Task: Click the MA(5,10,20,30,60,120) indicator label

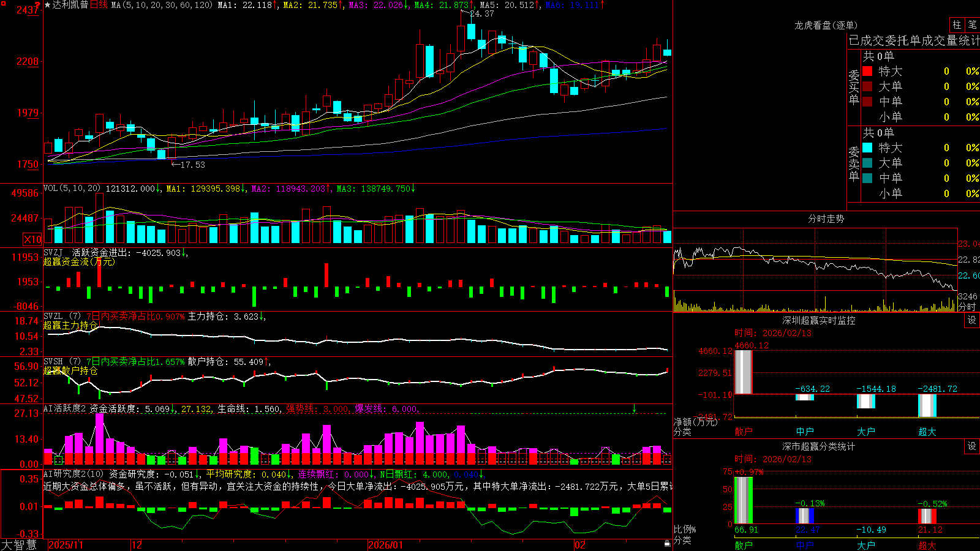Action: tap(162, 5)
